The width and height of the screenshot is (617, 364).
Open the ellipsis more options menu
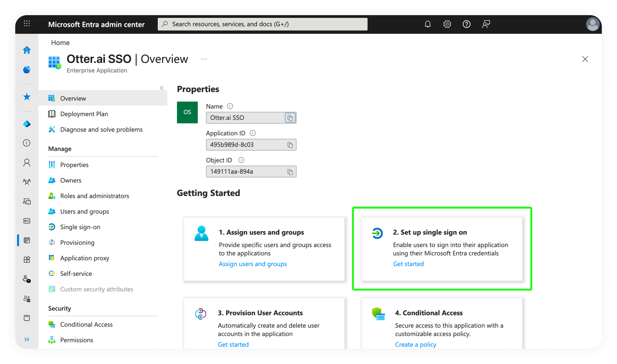point(204,59)
